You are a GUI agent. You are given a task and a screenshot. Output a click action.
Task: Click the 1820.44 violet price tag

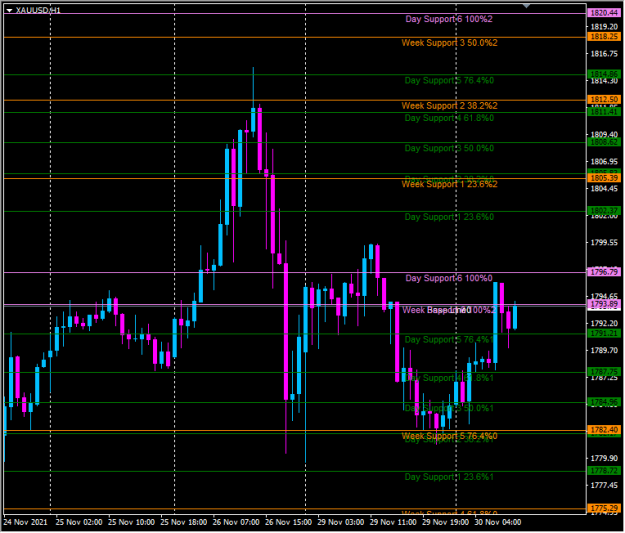coord(604,13)
